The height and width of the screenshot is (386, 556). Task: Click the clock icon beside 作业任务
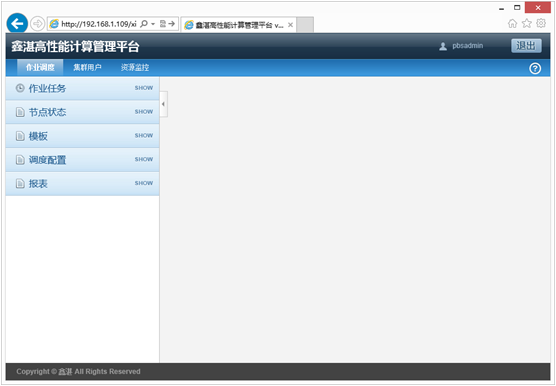pos(20,88)
